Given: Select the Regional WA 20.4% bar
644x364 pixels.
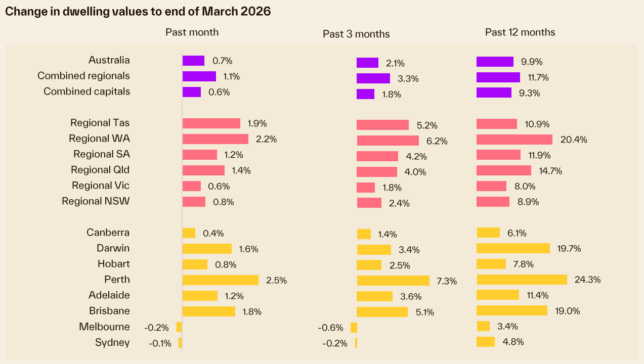Looking at the screenshot, I should [x=514, y=140].
